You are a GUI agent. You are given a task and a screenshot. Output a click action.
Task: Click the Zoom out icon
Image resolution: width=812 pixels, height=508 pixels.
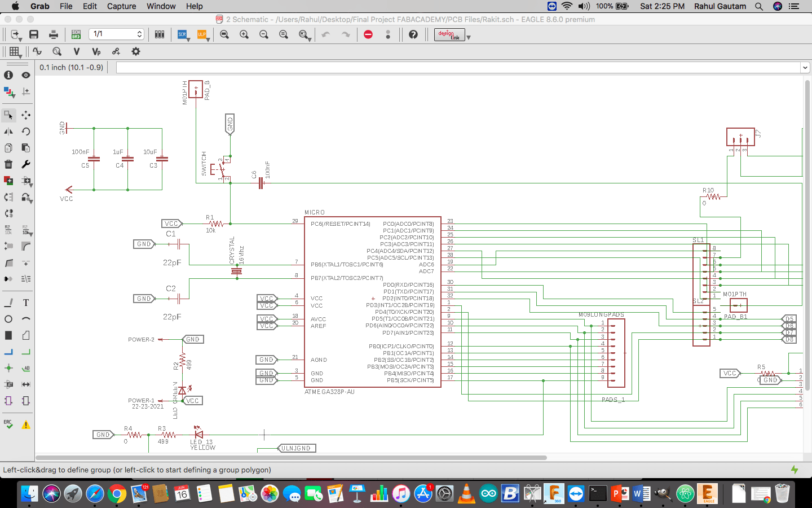pos(264,34)
